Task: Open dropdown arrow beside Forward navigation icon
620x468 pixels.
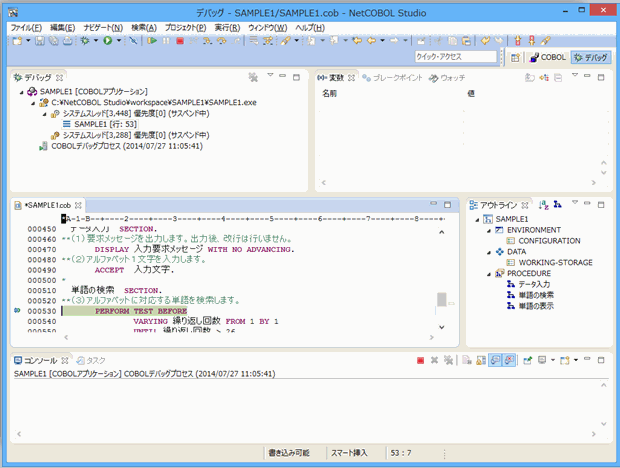Action: pyautogui.click(x=405, y=41)
